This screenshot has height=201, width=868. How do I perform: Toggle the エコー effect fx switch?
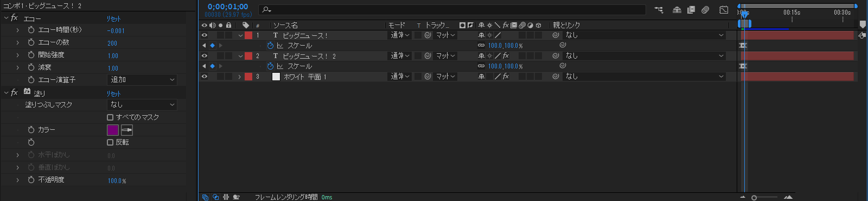(x=14, y=18)
